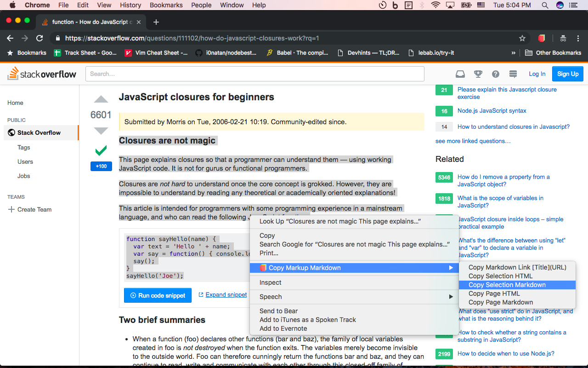
Task: Open the History menu in the menu bar
Action: [x=130, y=5]
